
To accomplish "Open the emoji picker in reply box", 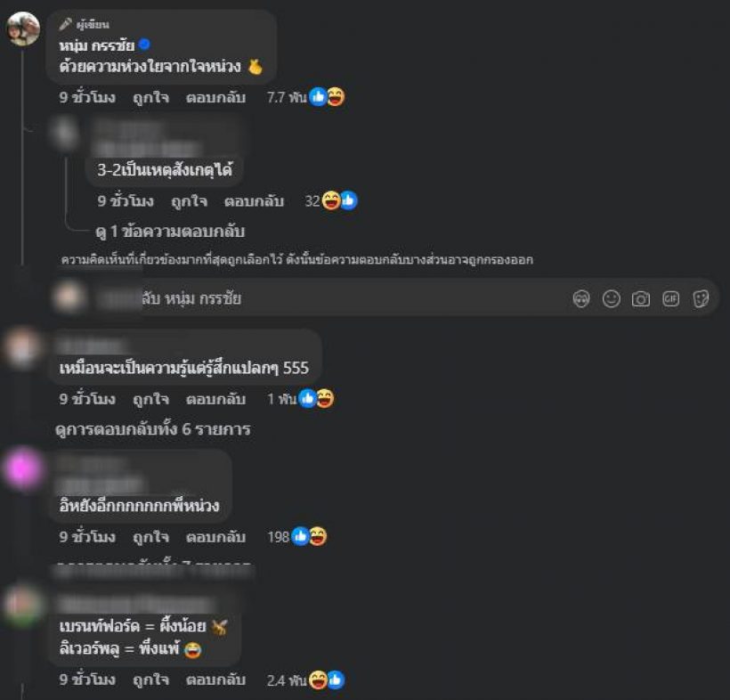I will pos(612,298).
